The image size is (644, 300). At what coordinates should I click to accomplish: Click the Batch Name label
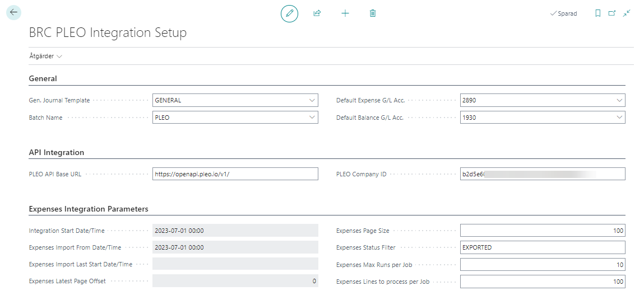45,118
